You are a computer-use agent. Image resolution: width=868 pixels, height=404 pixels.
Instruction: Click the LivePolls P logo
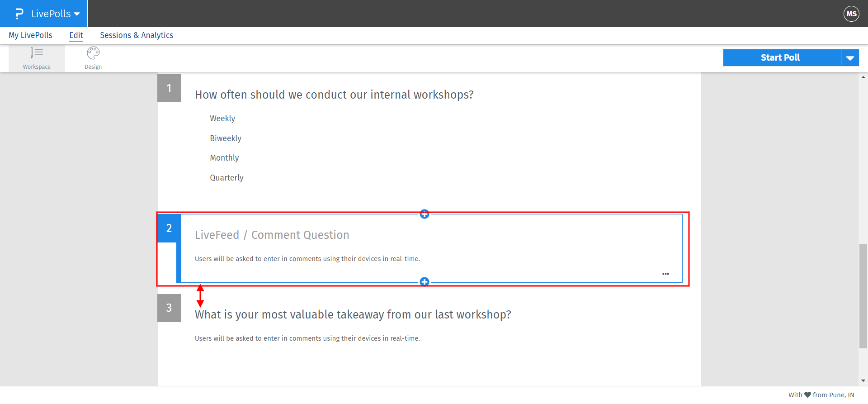[x=19, y=13]
